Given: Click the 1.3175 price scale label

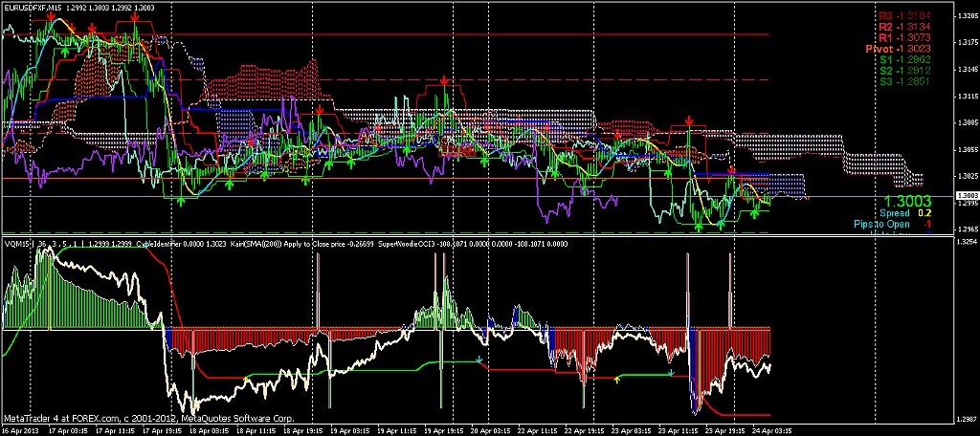Looking at the screenshot, I should (x=967, y=43).
